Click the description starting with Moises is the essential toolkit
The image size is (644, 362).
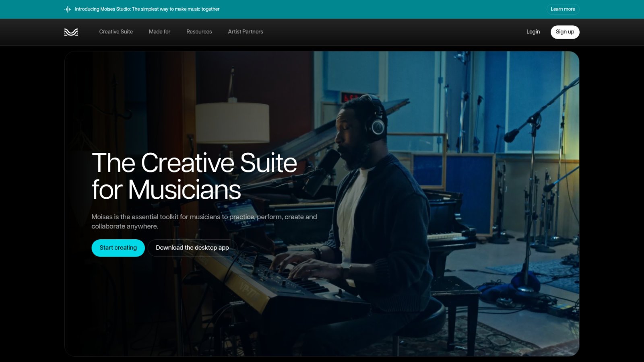click(204, 222)
